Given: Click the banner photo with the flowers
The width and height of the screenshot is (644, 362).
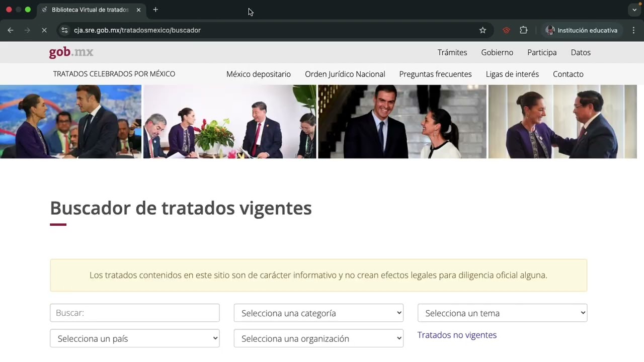Looking at the screenshot, I should click(x=230, y=122).
